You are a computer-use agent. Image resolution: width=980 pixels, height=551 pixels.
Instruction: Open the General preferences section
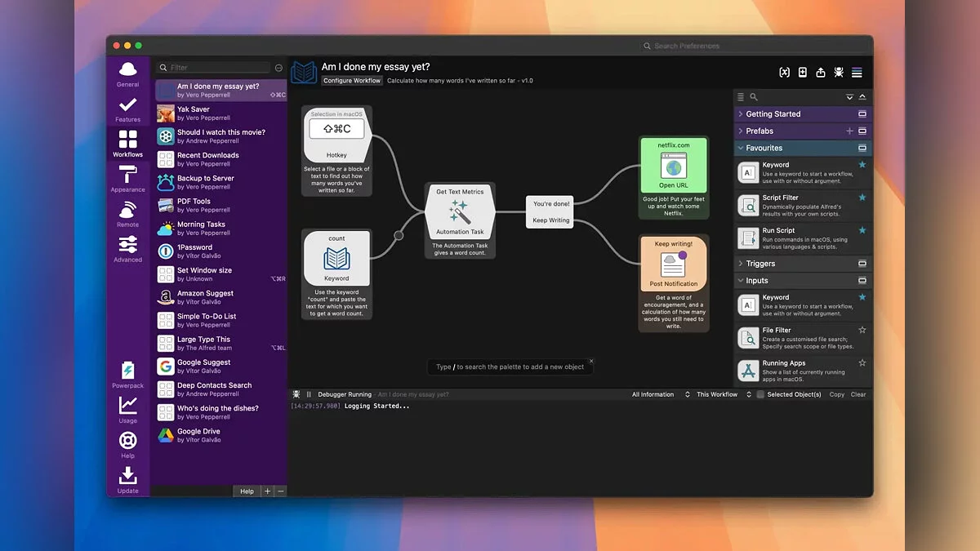(x=127, y=74)
